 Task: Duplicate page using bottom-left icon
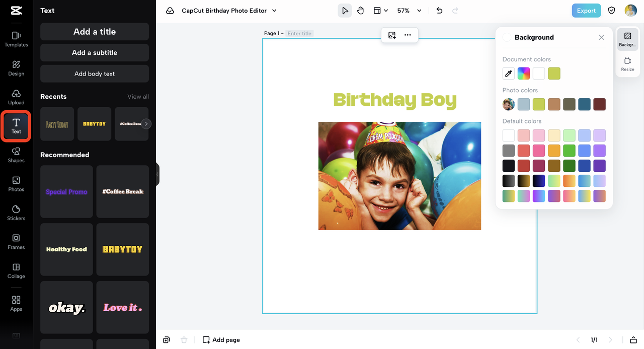[x=167, y=340]
